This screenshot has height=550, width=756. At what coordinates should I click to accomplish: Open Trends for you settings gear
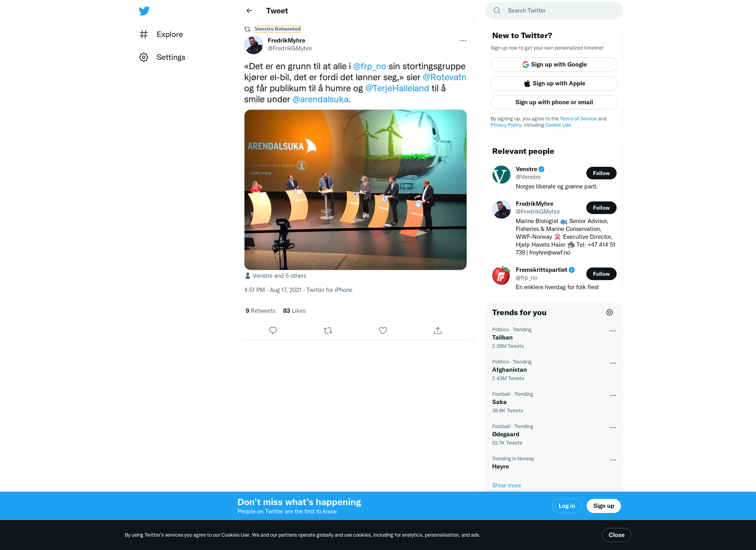point(610,312)
